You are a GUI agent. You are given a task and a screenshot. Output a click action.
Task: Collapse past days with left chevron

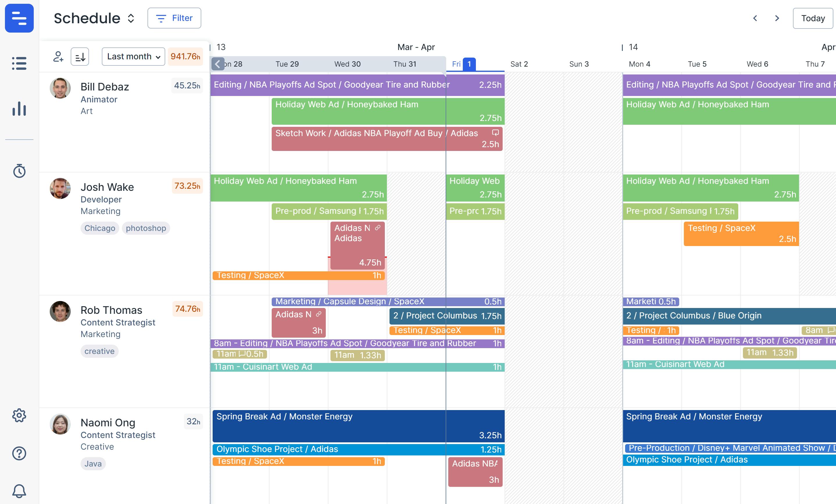tap(218, 64)
